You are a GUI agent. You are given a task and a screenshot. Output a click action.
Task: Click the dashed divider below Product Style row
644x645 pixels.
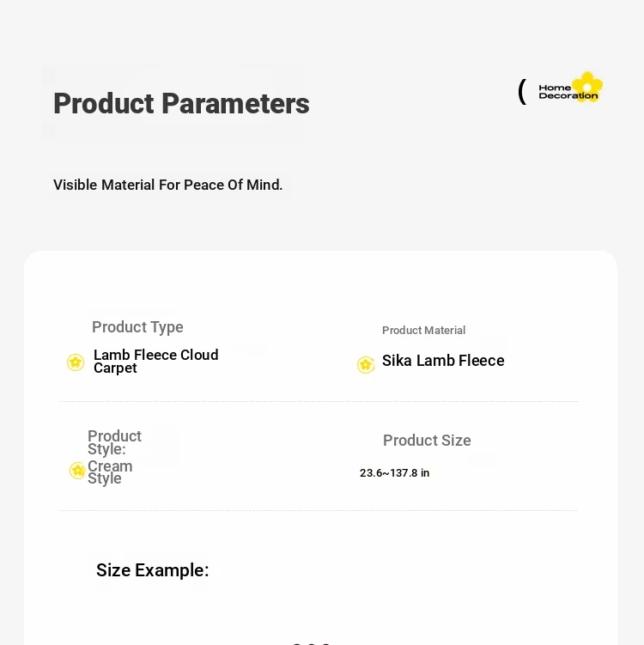319,510
